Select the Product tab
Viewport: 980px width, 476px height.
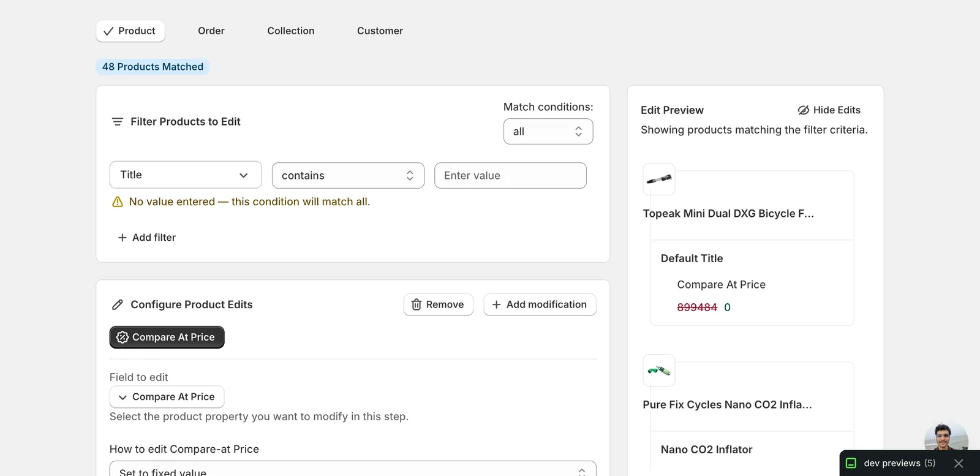130,31
